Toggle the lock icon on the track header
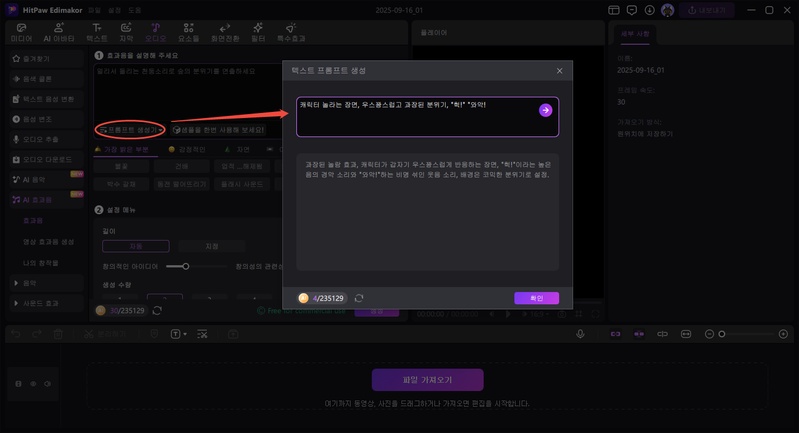This screenshot has height=433, width=799. pyautogui.click(x=18, y=384)
